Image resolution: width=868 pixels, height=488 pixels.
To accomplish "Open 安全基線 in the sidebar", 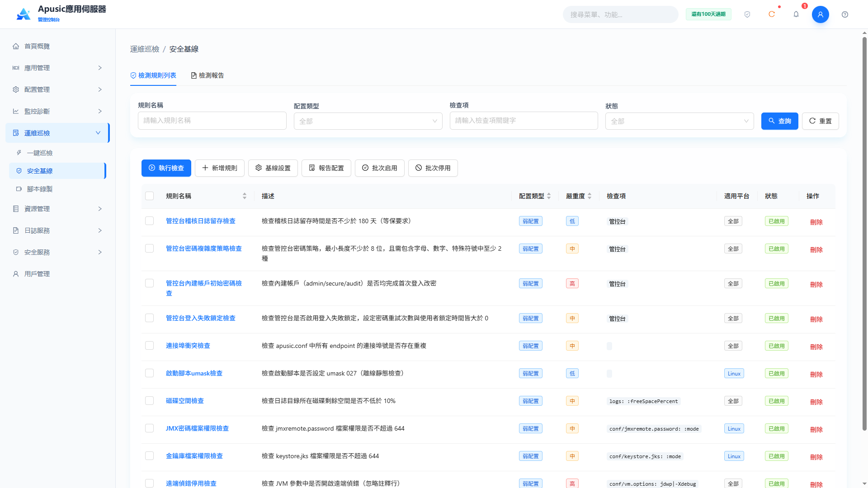I will point(57,171).
